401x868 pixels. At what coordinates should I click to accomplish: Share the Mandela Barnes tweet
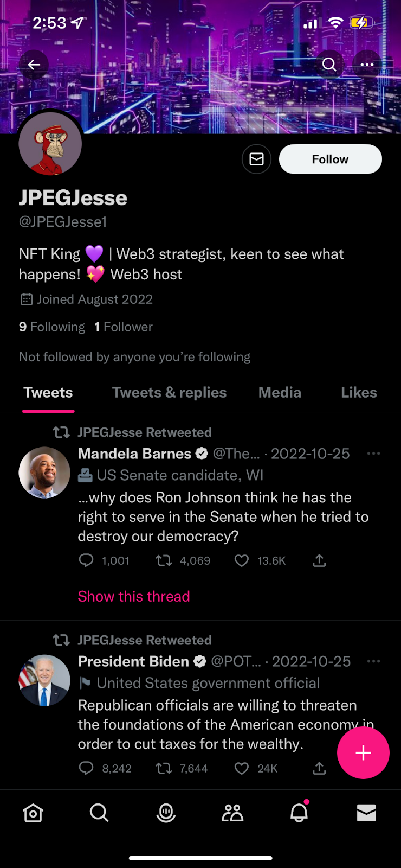click(319, 560)
